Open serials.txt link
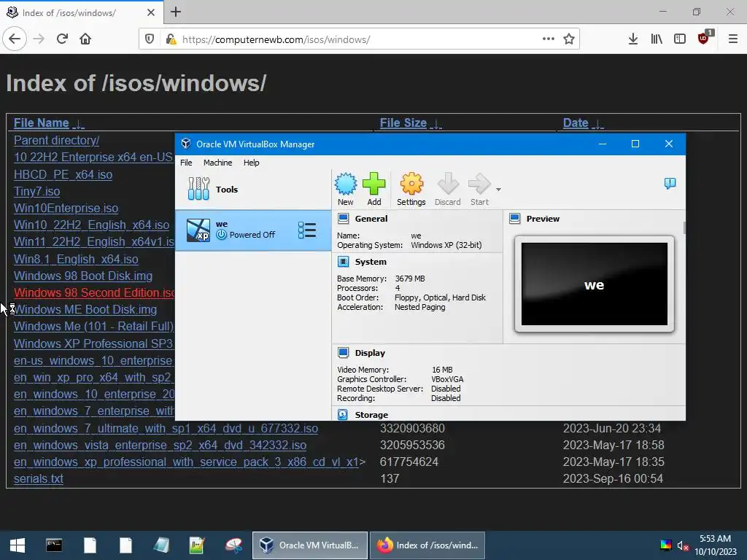 [38, 478]
